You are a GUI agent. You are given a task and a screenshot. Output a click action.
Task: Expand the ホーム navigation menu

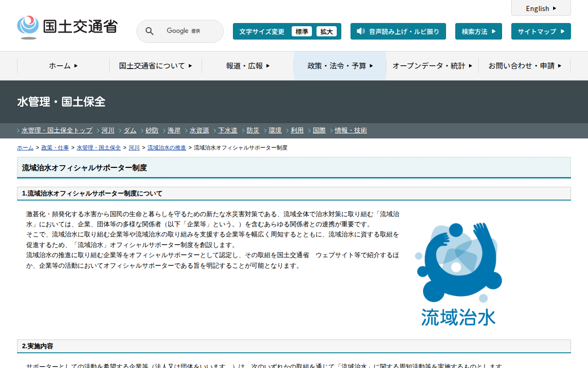63,66
